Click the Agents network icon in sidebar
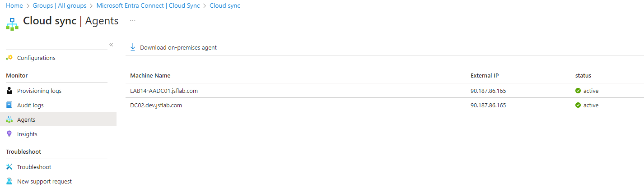This screenshot has height=188, width=644. [9, 119]
